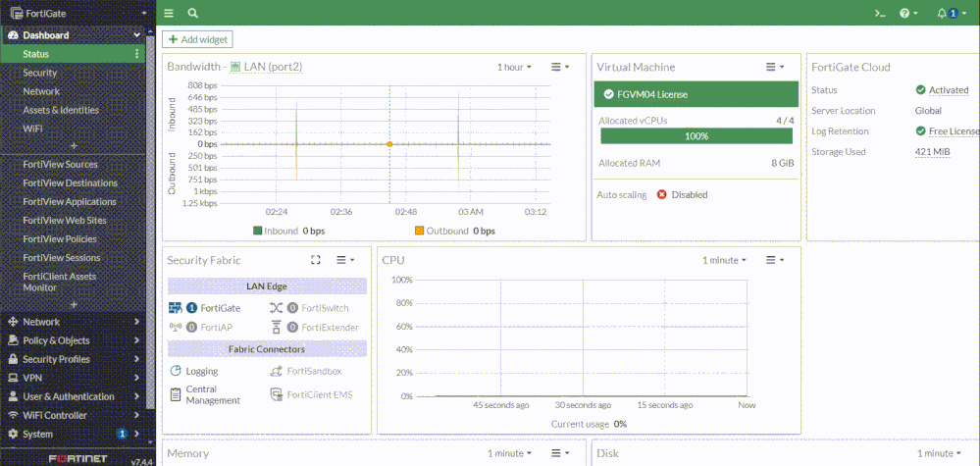Viewport: 980px width, 466px height.
Task: Open Status dashboard options (three dots)
Action: pyautogui.click(x=137, y=54)
